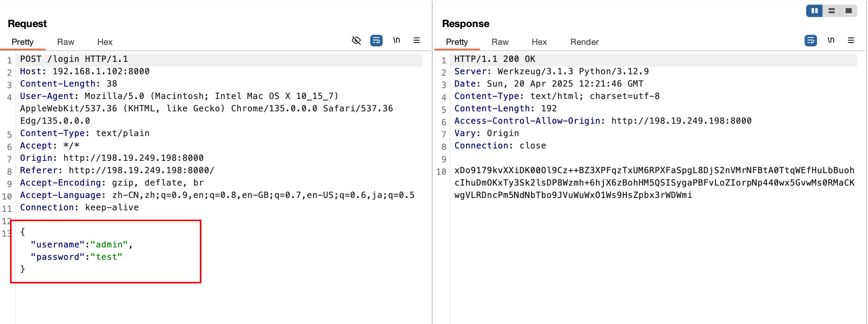The width and height of the screenshot is (868, 324).
Task: Toggle non-printable \n button in Request panel
Action: [397, 40]
